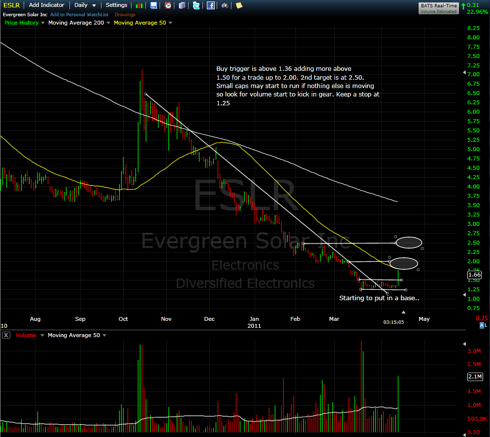The width and height of the screenshot is (490, 437).
Task: Click the candlestick chart type icon
Action: tap(140, 5)
